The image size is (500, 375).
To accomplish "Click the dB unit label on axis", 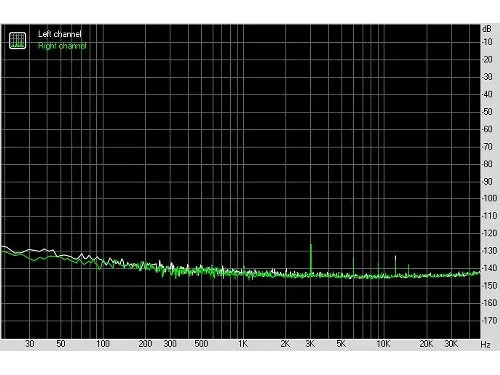I will tap(487, 29).
